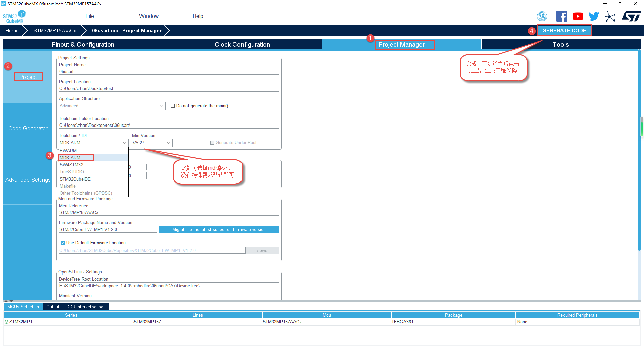Switch to Pinout & Configuration tab
Screen dimensions: 644x349
[83, 45]
